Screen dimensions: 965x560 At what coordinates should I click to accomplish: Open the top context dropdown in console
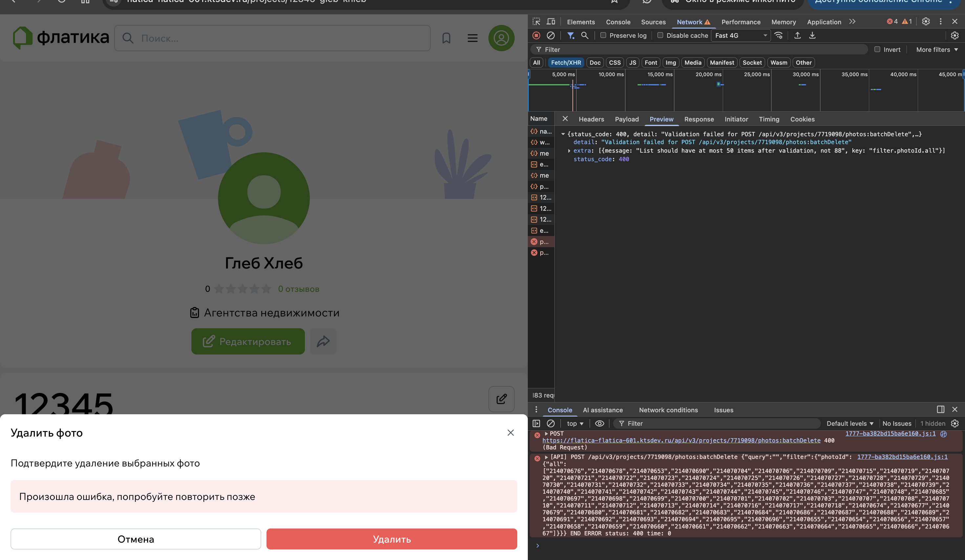point(575,423)
